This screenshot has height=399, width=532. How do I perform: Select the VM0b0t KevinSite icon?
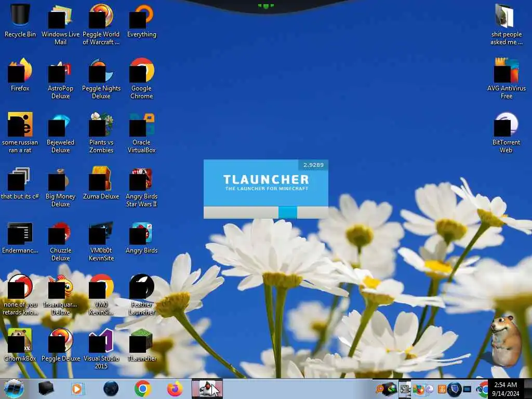point(101,241)
